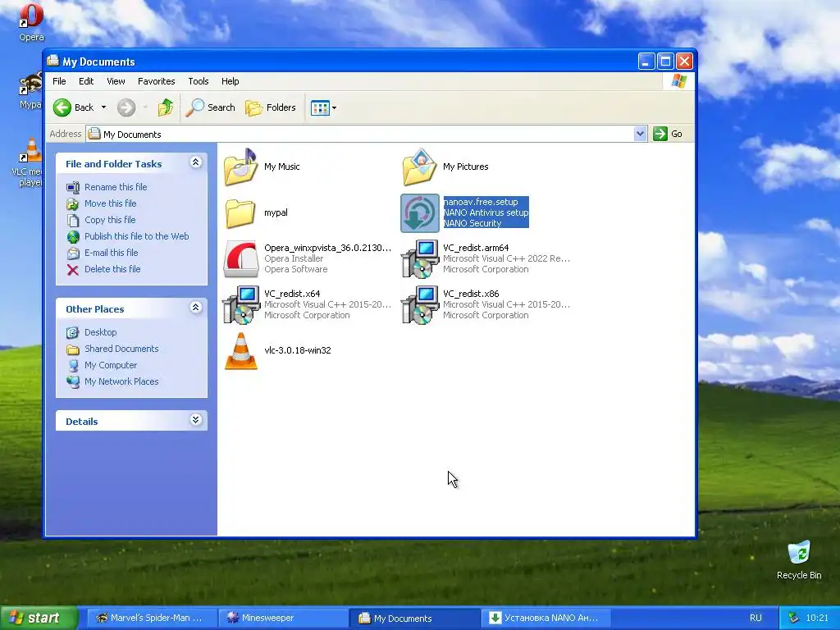
Task: Click the 10:21 clock in tray
Action: (x=817, y=619)
